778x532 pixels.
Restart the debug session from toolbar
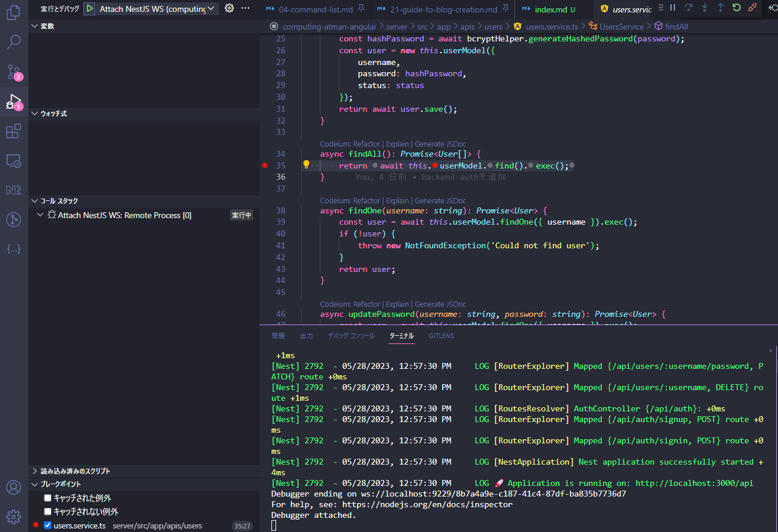736,8
